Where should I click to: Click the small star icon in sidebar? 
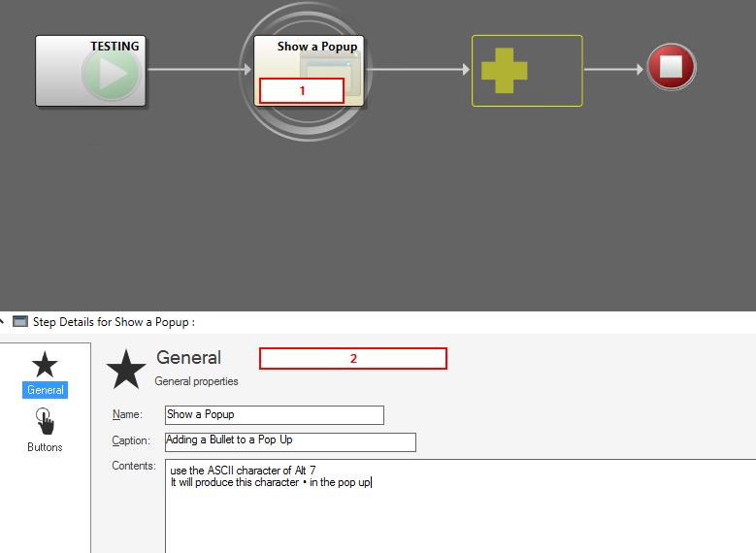pyautogui.click(x=45, y=365)
